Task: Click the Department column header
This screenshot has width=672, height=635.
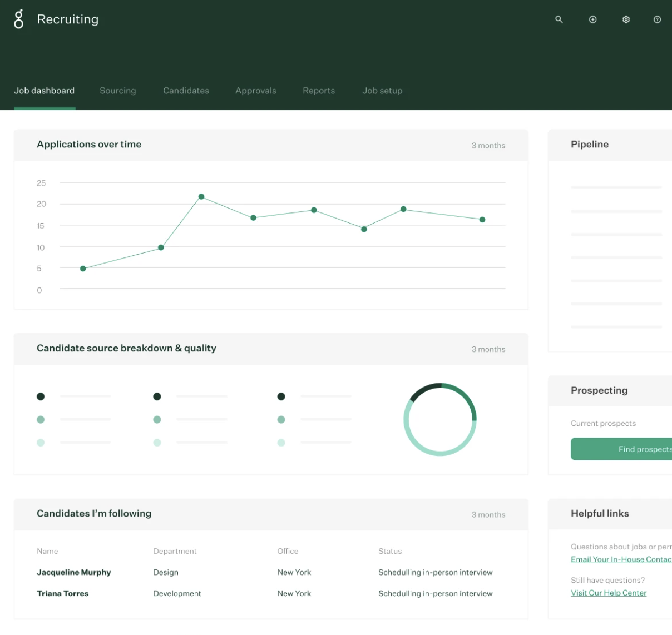Action: click(x=175, y=551)
